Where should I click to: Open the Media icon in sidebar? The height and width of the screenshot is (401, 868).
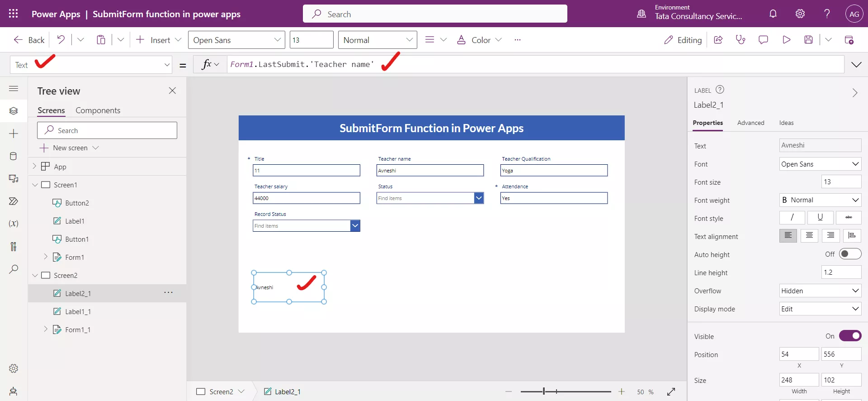tap(14, 179)
